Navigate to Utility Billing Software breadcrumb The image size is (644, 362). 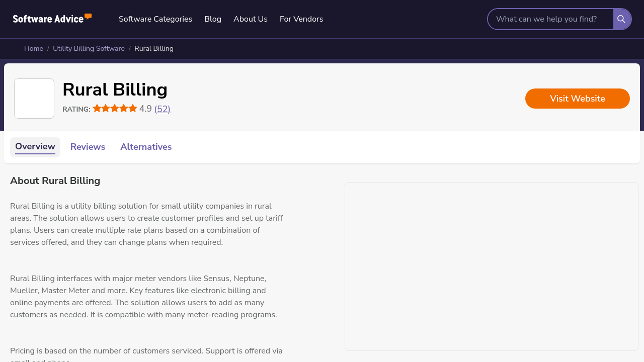(89, 49)
